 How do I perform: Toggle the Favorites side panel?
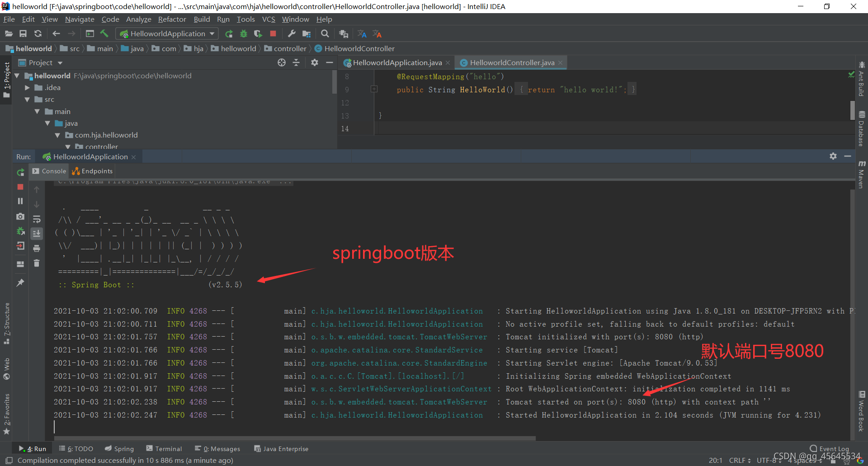(x=6, y=414)
